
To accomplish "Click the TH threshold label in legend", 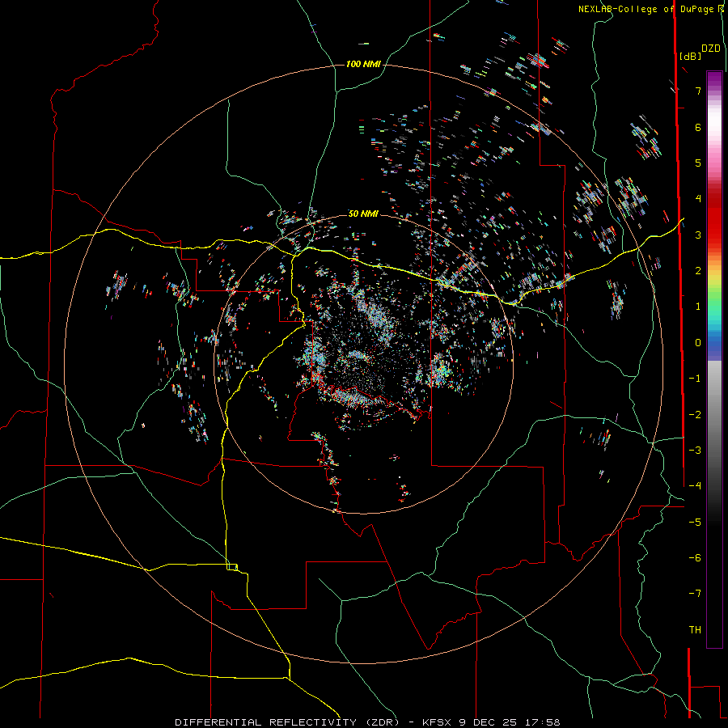I will click(695, 630).
